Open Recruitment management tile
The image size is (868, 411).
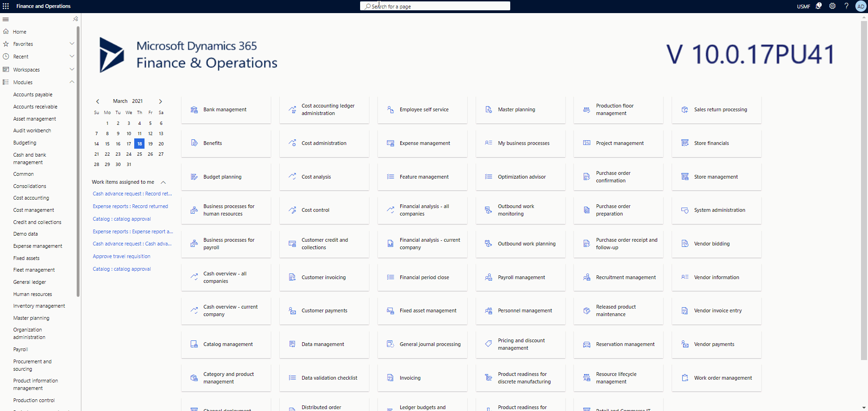pos(618,277)
